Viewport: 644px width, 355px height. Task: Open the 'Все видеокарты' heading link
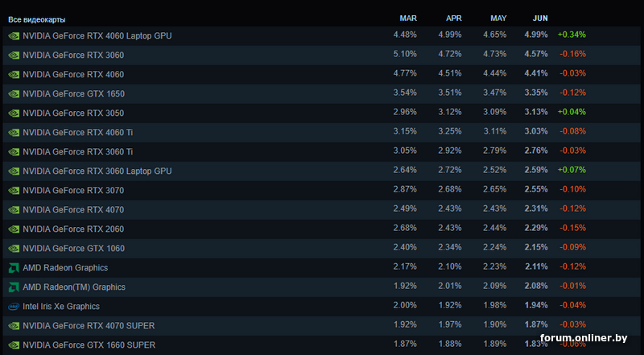pos(37,19)
